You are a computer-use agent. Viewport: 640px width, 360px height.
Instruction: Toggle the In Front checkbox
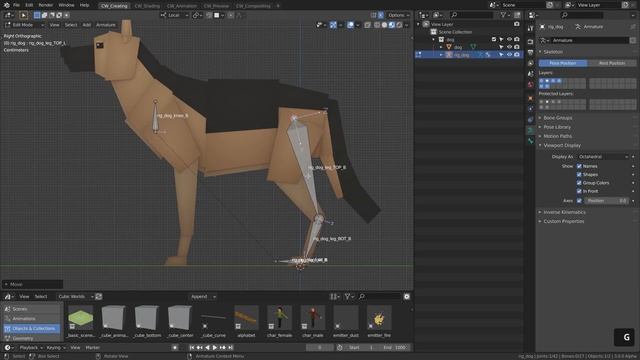tap(579, 191)
